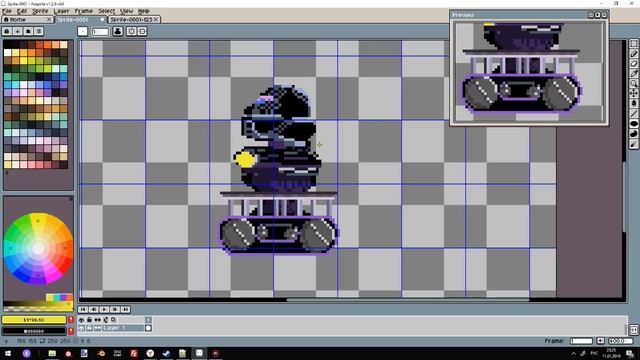
Task: Open the Layer menu
Action: tap(61, 11)
